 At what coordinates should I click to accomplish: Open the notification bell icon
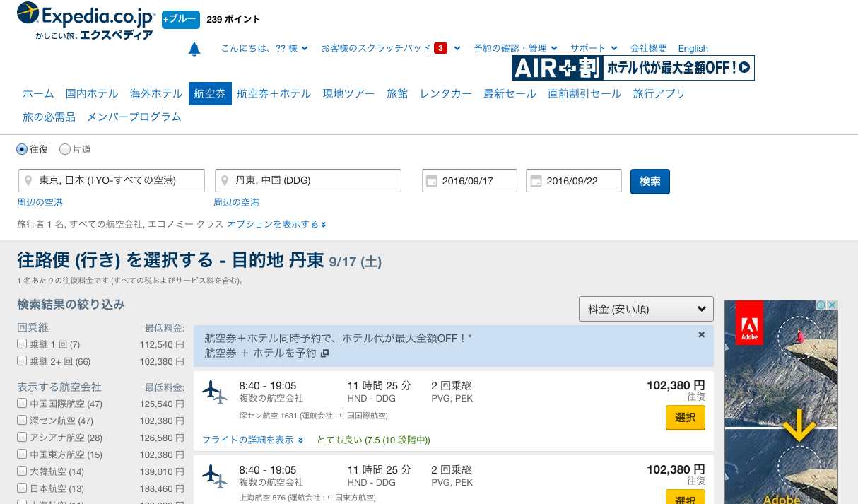coord(194,49)
